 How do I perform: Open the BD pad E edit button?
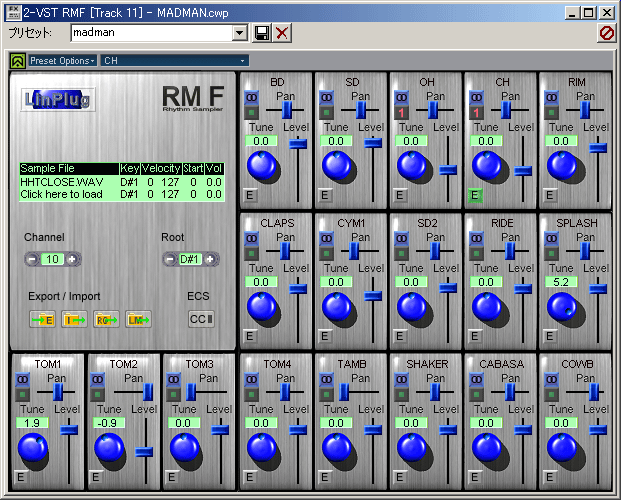pyautogui.click(x=250, y=195)
